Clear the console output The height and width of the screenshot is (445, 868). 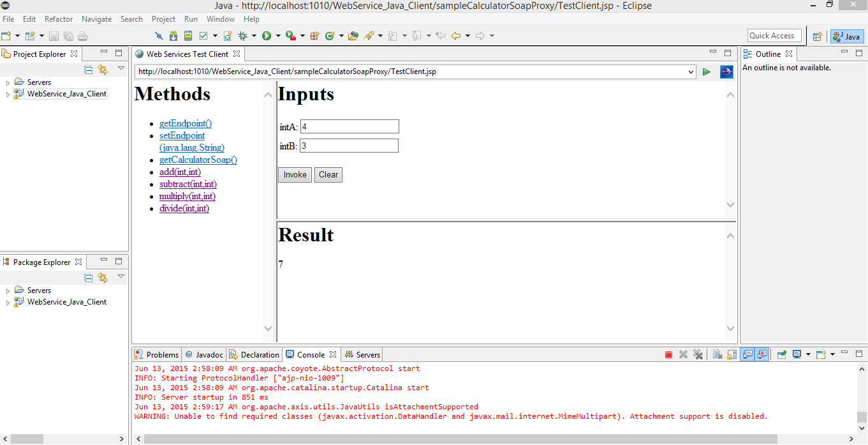coord(717,354)
